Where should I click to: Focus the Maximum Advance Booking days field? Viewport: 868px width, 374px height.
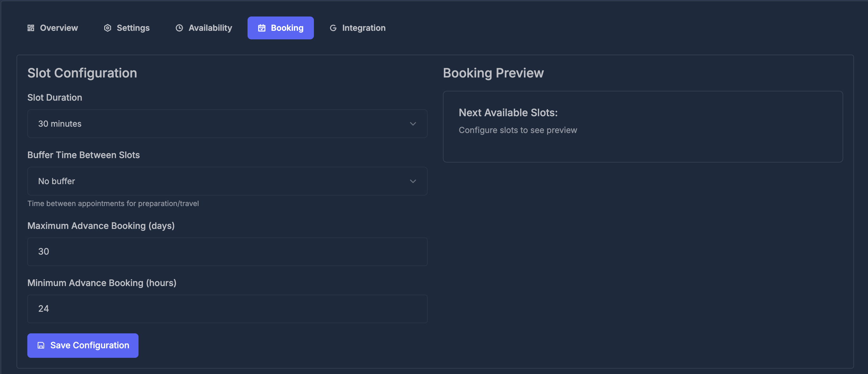tap(227, 251)
